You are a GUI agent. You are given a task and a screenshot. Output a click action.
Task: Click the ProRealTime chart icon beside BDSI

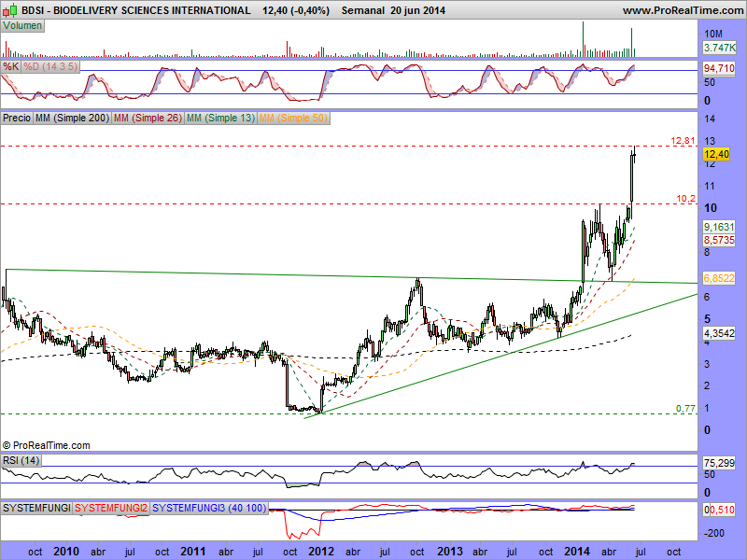pos(11,9)
